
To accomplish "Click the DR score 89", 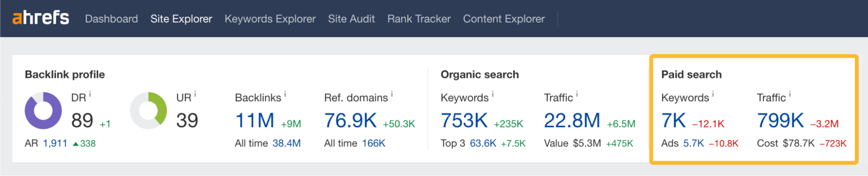I will [x=82, y=121].
